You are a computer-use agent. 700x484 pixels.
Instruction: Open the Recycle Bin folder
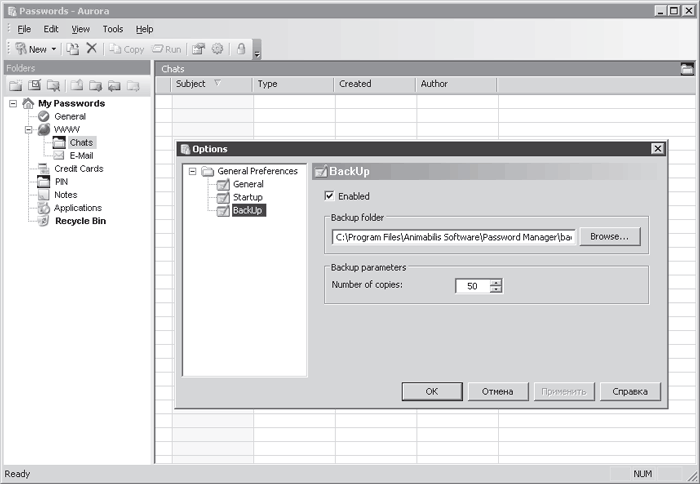tap(80, 221)
